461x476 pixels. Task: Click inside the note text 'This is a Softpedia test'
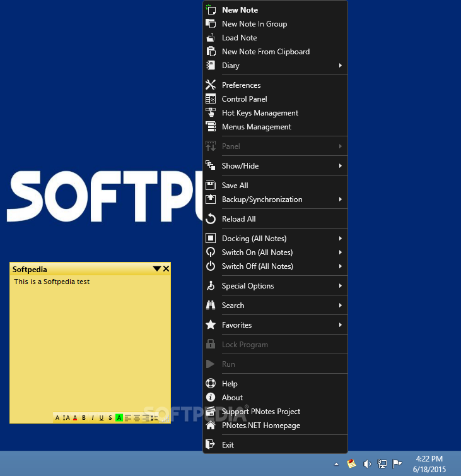tap(52, 282)
